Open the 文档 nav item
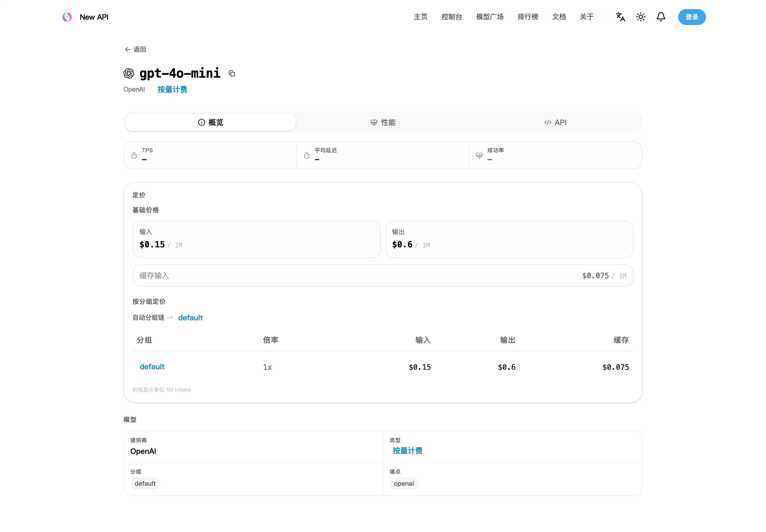This screenshot has height=532, width=766. tap(559, 17)
